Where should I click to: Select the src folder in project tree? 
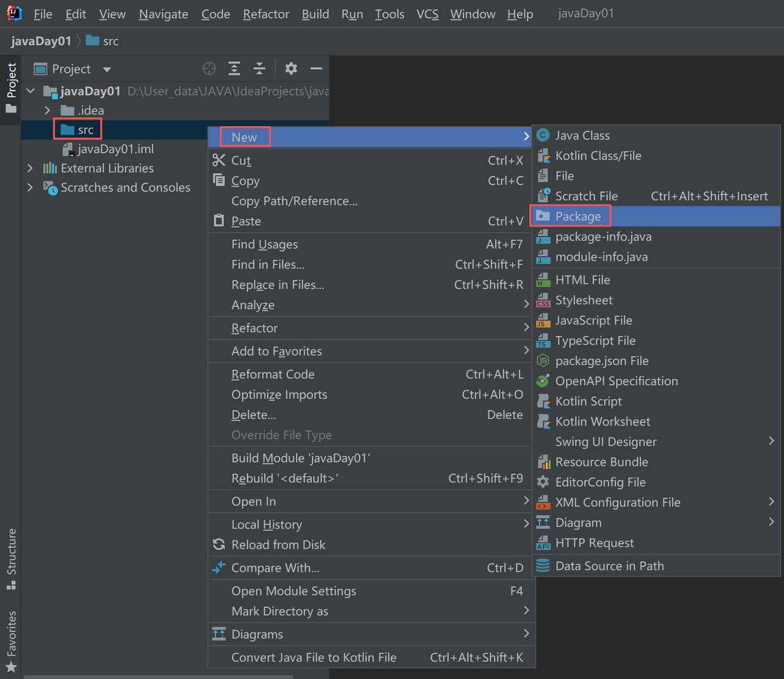click(x=77, y=130)
